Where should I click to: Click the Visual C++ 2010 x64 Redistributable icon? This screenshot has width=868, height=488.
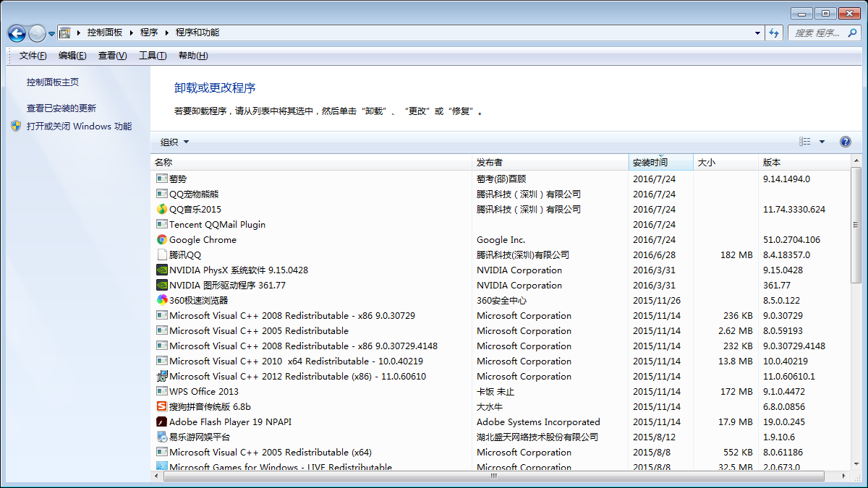tap(162, 361)
